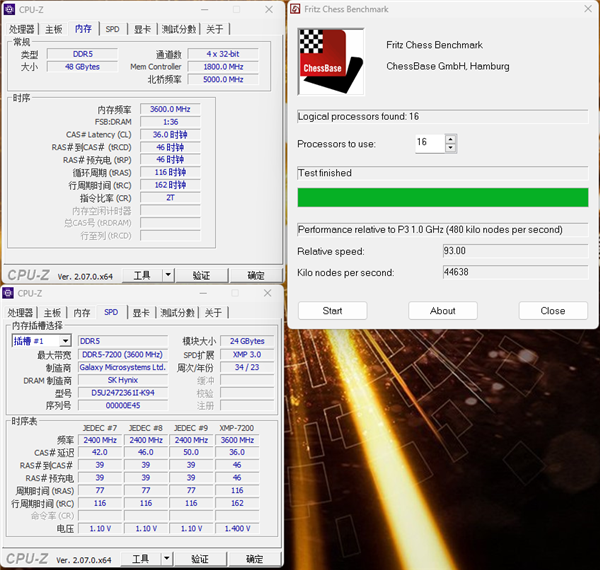This screenshot has width=600, height=570.
Task: Click the Processors to use input field
Action: 429,143
